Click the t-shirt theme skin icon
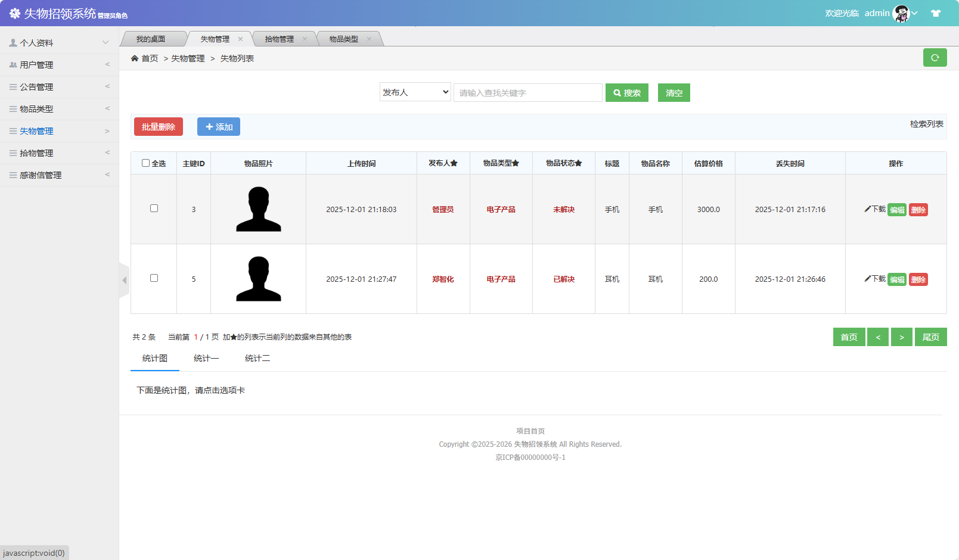Viewport: 959px width, 560px height. 936,13
